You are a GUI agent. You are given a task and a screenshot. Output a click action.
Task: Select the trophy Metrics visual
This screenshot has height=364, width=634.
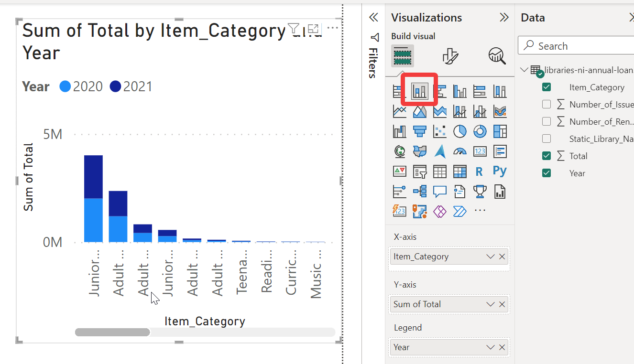point(480,192)
